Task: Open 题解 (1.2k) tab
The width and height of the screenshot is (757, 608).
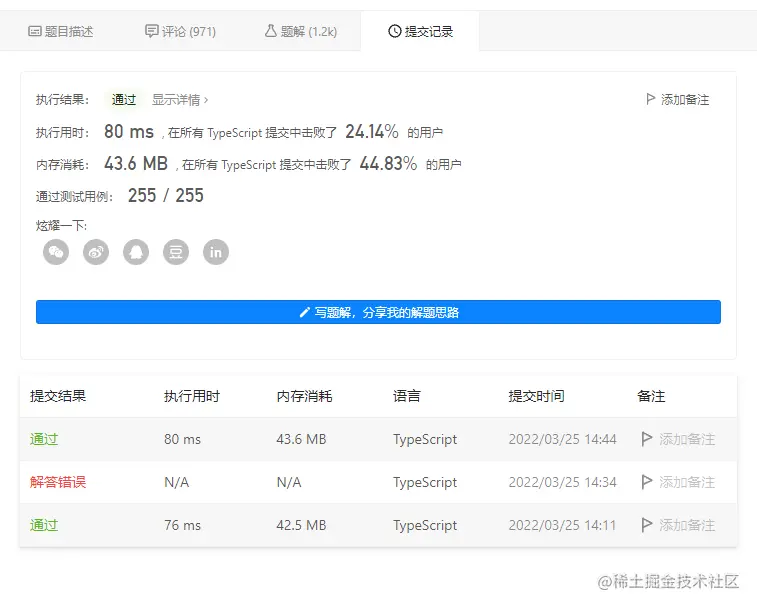Action: point(301,31)
